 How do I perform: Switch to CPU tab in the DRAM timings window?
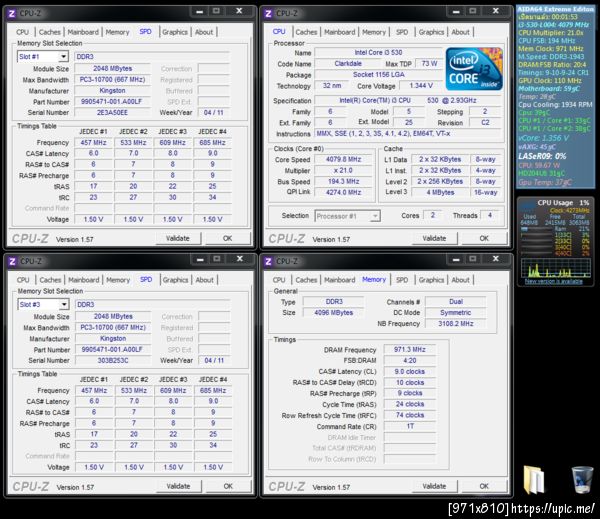(x=279, y=280)
